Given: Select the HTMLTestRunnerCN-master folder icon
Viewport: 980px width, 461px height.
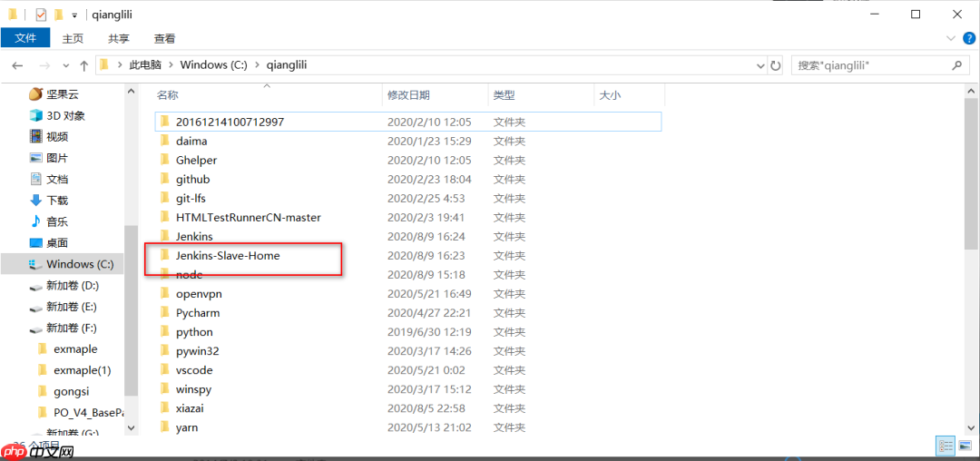Looking at the screenshot, I should click(165, 217).
